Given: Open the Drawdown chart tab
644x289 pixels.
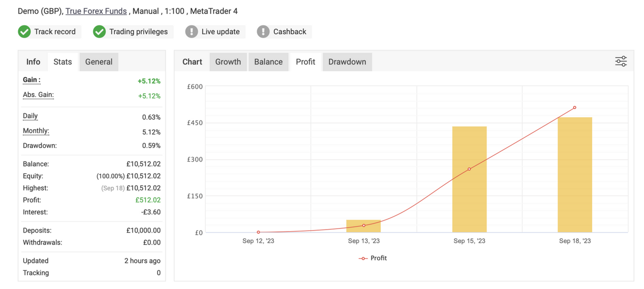Looking at the screenshot, I should coord(347,62).
